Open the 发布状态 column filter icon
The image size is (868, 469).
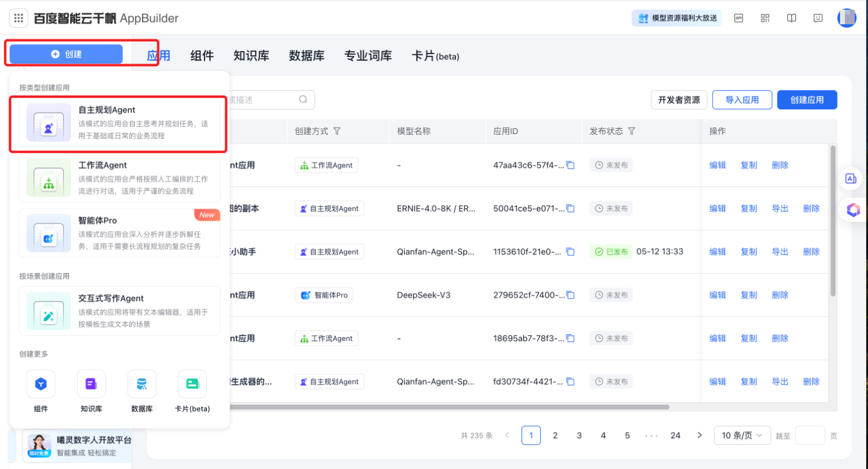pyautogui.click(x=632, y=131)
